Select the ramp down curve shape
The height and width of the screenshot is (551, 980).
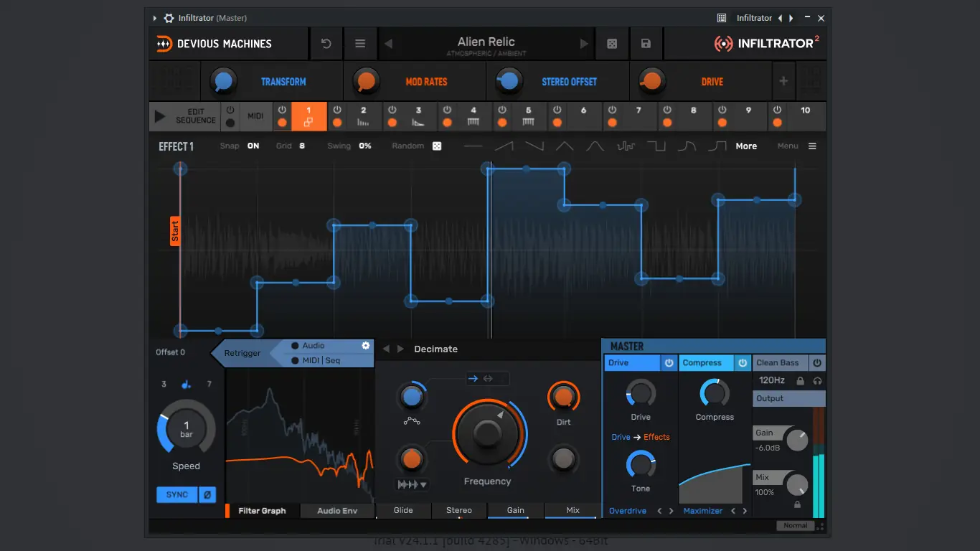534,146
